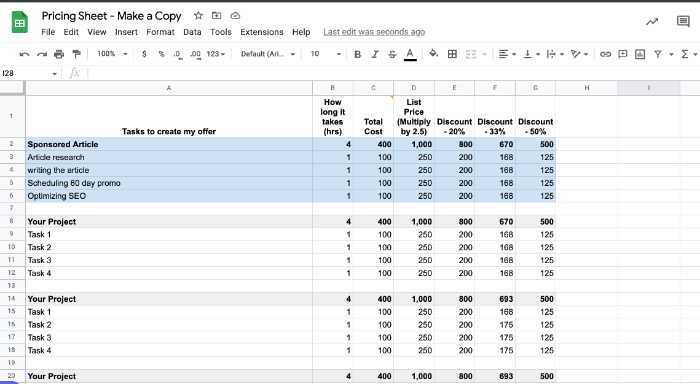Open the Help menu
The height and width of the screenshot is (384, 700).
click(x=301, y=32)
